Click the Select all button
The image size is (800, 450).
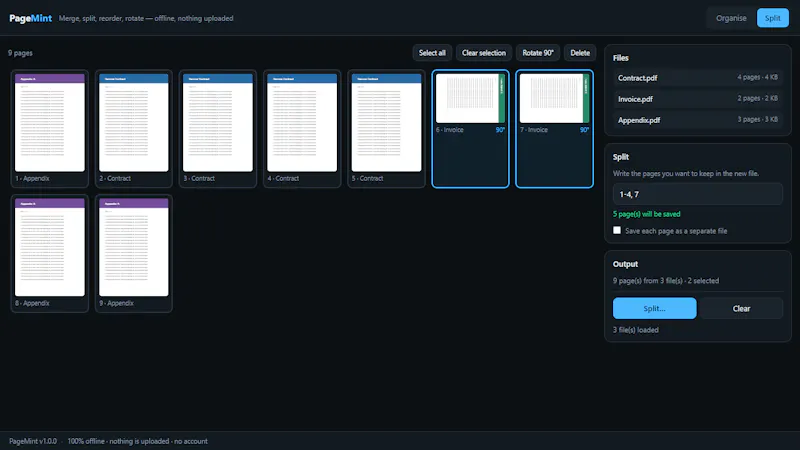click(x=432, y=53)
